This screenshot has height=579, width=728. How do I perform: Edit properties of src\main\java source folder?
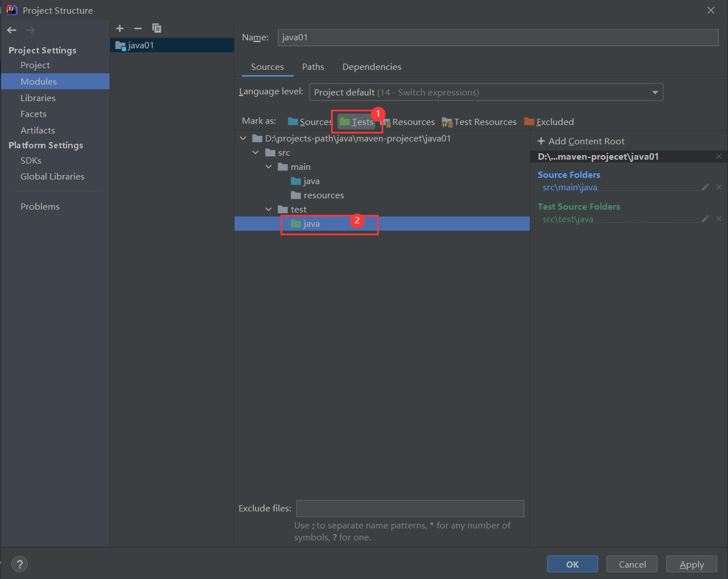pyautogui.click(x=705, y=187)
